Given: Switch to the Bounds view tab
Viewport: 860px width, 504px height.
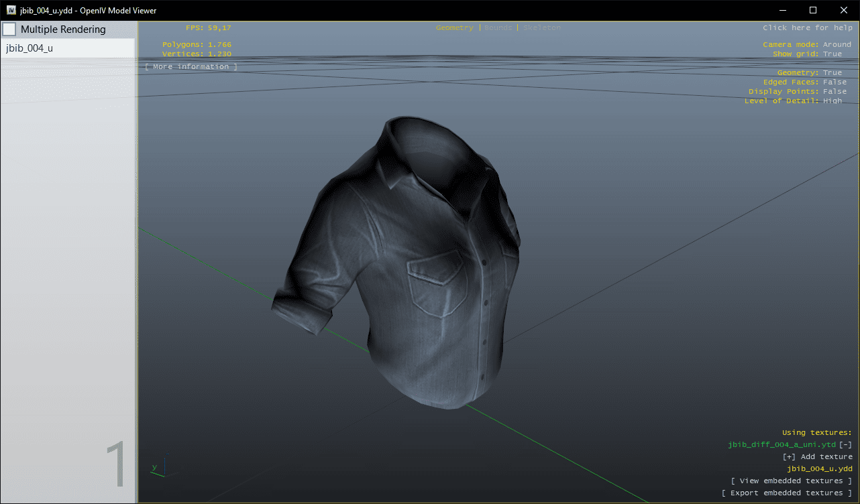Looking at the screenshot, I should (x=498, y=28).
